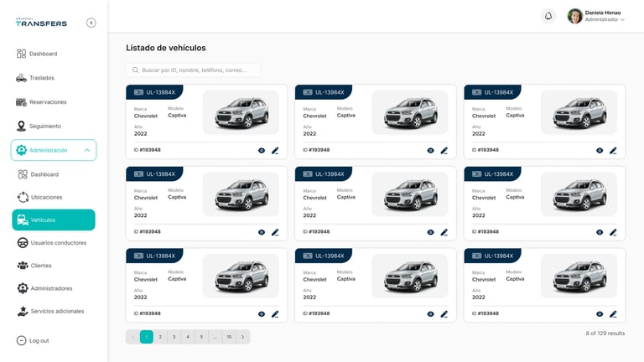Click UL-13984X plate tag on top-right card
Image resolution: width=644 pixels, height=362 pixels.
pos(492,92)
